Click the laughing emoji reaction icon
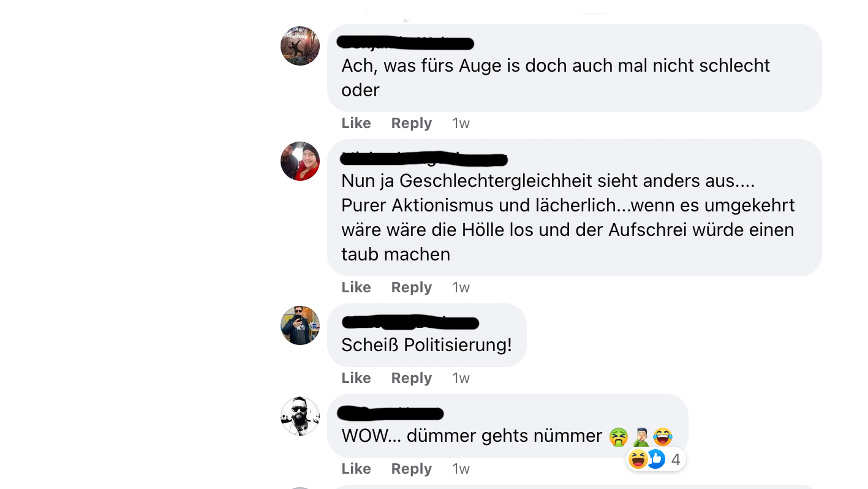Viewport: 868px width, 489px height. [638, 459]
